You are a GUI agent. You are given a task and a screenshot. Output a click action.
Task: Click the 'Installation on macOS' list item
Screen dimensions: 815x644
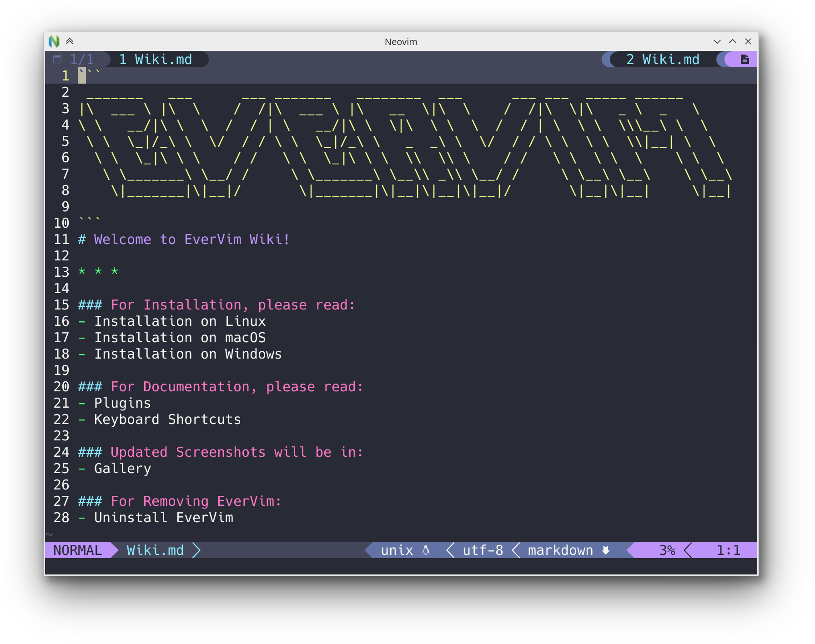click(x=180, y=338)
